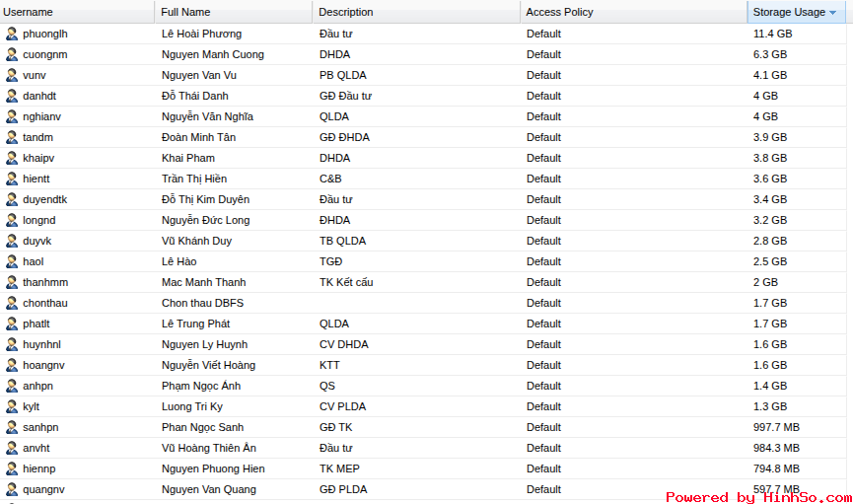Select the user icon for cuongnm
Viewport: 853px width, 504px height.
[x=12, y=54]
